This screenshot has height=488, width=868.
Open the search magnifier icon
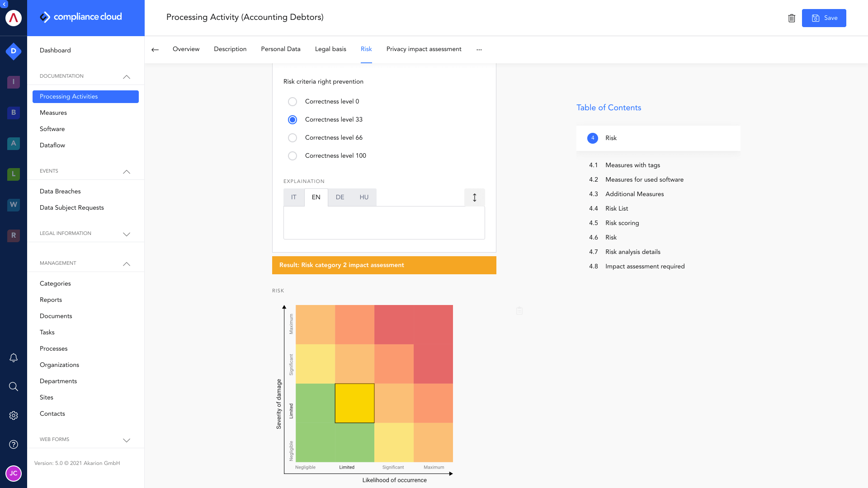[14, 386]
